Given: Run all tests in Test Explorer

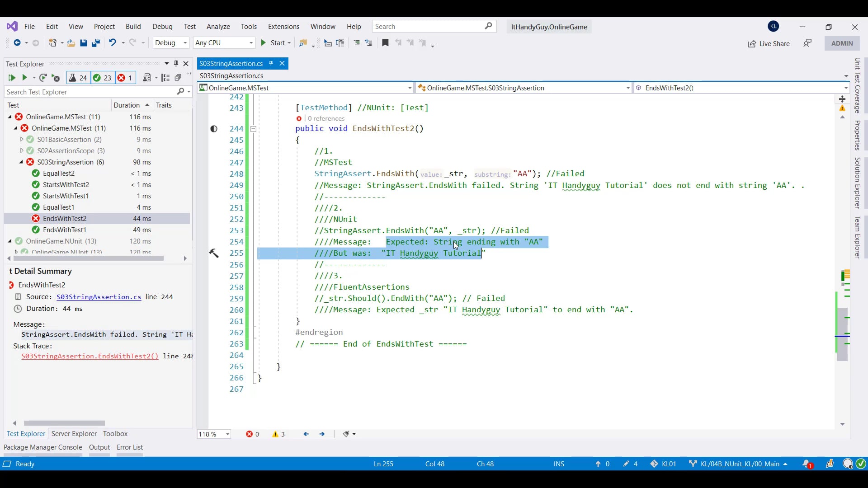Looking at the screenshot, I should (12, 78).
